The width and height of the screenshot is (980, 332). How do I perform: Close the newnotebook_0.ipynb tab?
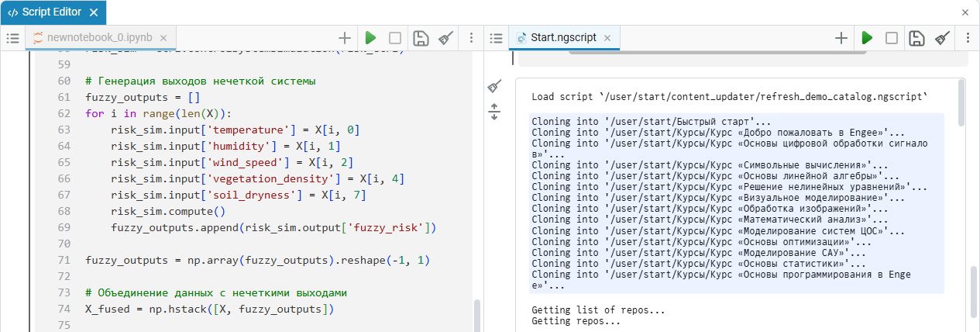coord(163,37)
